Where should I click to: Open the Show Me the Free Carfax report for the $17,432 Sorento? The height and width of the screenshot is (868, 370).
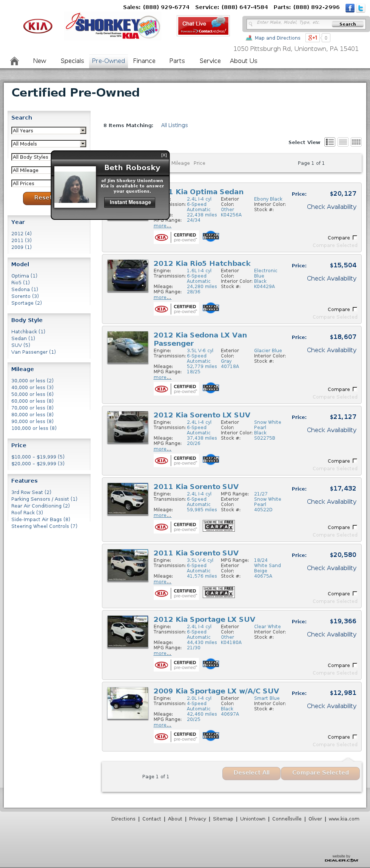pos(219,526)
